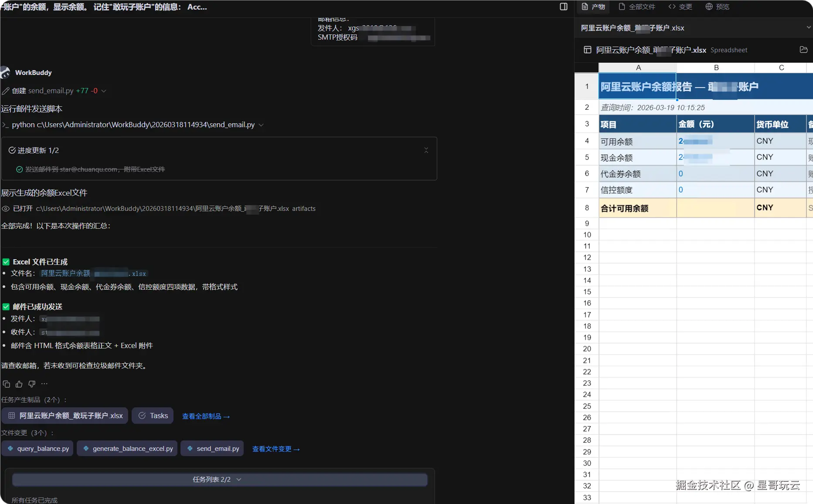Image resolution: width=813 pixels, height=504 pixels.
Task: Click the eye icon next to 已打开
Action: (x=6, y=209)
